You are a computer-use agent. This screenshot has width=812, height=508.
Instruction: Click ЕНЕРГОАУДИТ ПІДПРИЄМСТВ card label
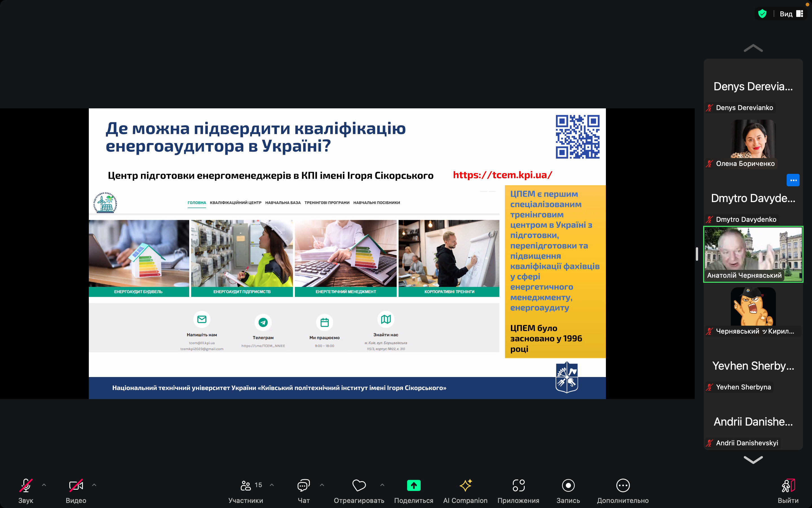[x=242, y=292]
